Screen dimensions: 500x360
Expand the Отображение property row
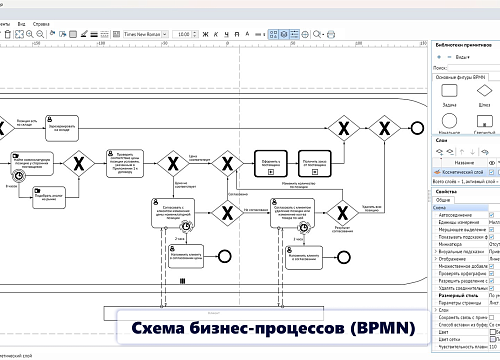point(435,259)
